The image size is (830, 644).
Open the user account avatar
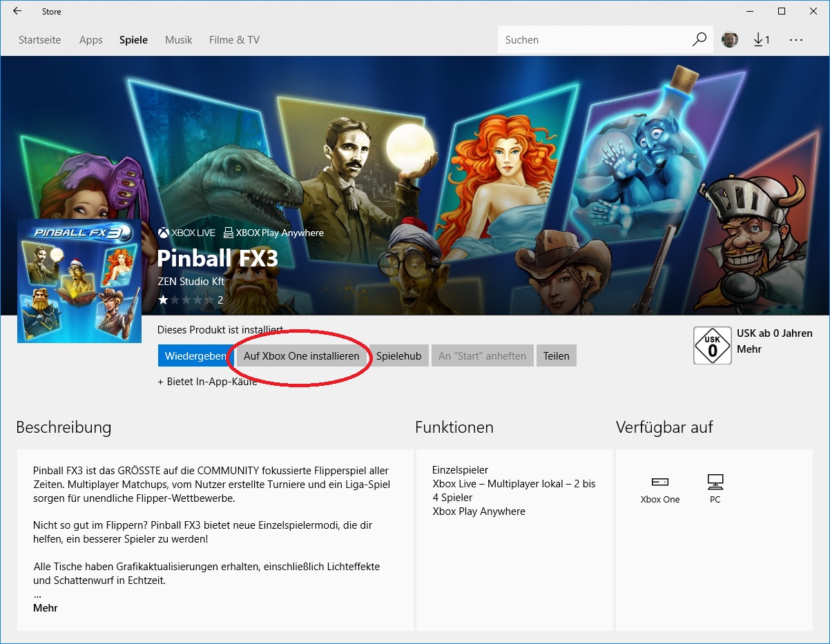(730, 40)
